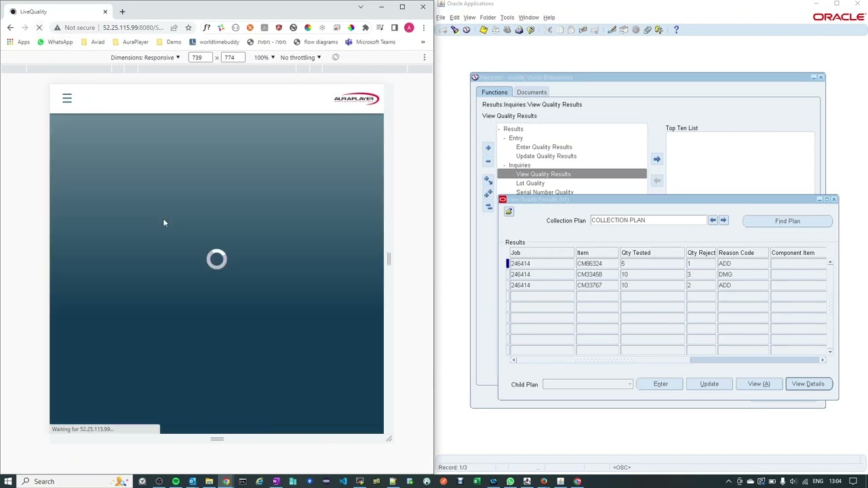Open the 100% zoom dropdown
The width and height of the screenshot is (868, 488).
264,58
